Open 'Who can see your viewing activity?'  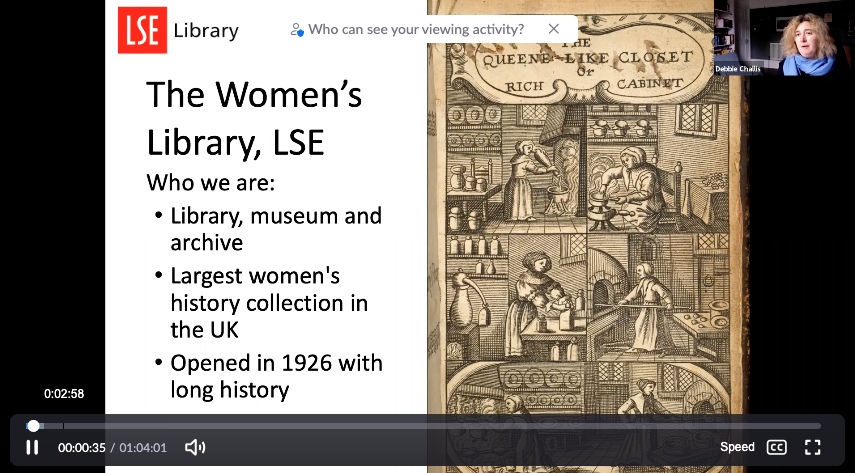416,29
